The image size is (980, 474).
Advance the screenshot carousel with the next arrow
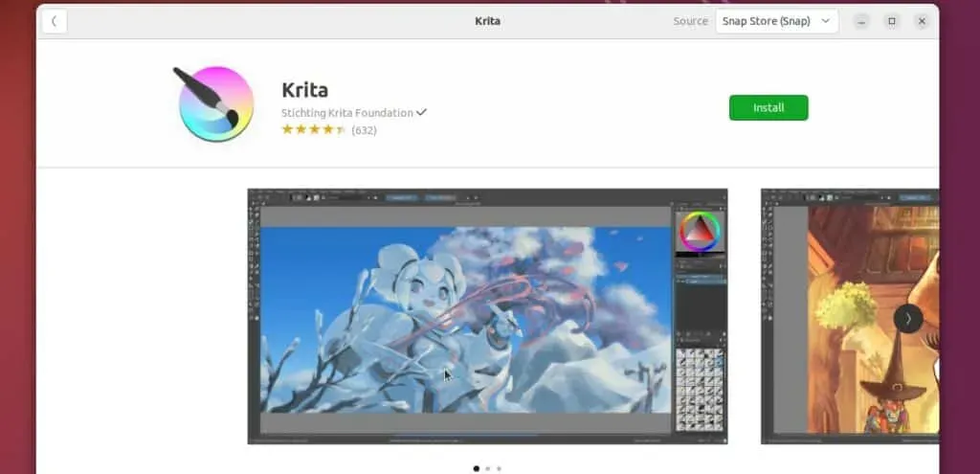908,318
